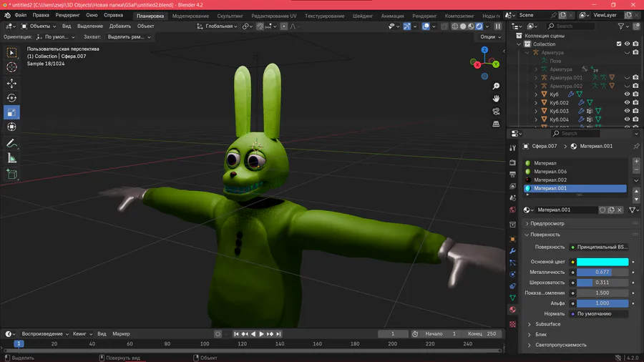Viewport: 644px width, 362px height.
Task: Pick the Add Cube tool
Action: click(x=11, y=174)
